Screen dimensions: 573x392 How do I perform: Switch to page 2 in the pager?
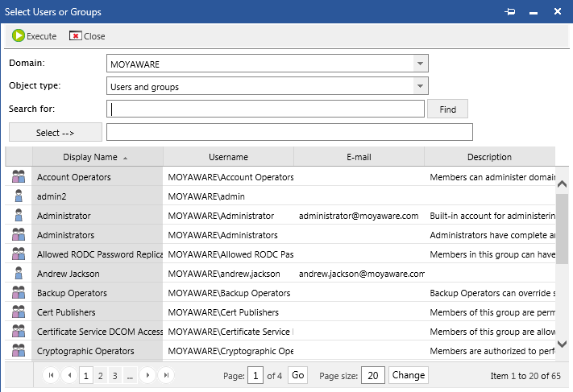click(x=101, y=375)
